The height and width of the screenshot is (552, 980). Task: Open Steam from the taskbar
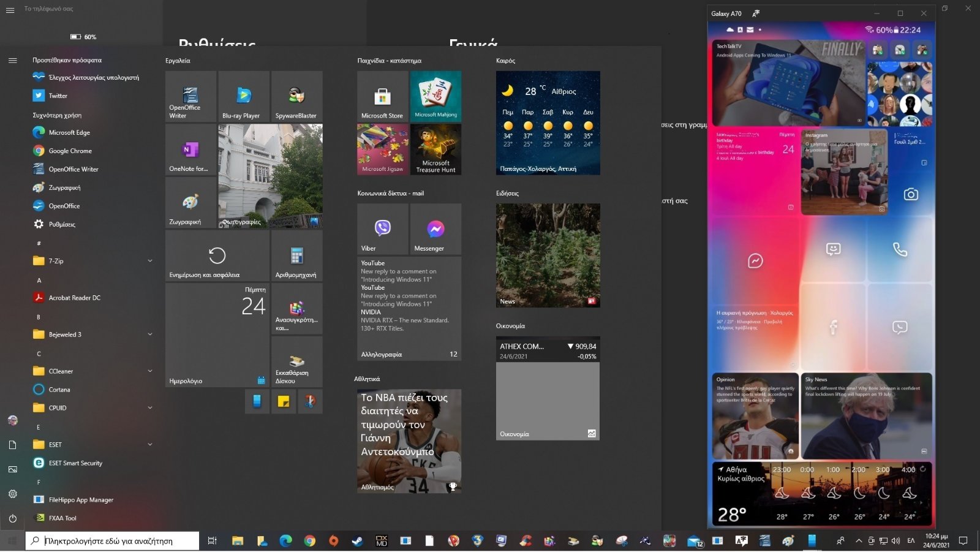tap(356, 541)
